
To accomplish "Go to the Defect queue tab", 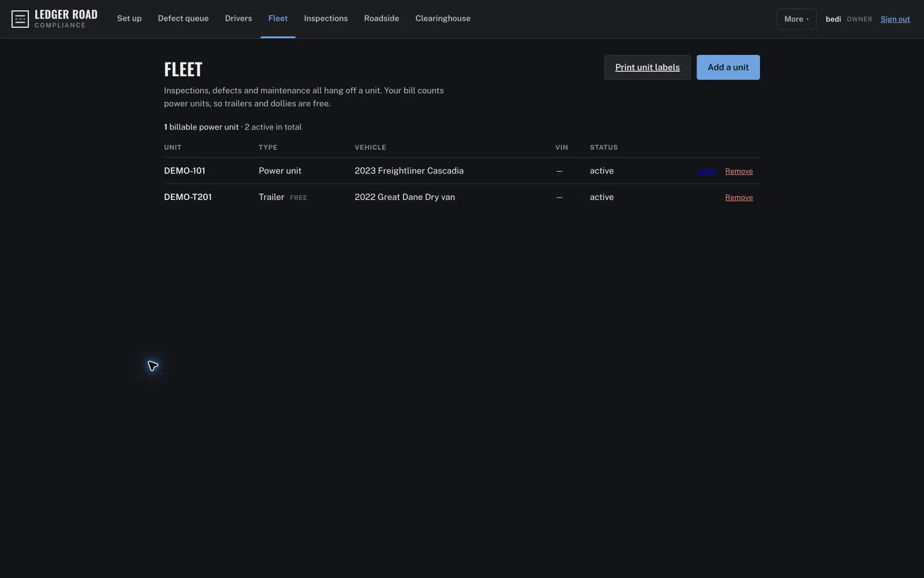I will (183, 18).
